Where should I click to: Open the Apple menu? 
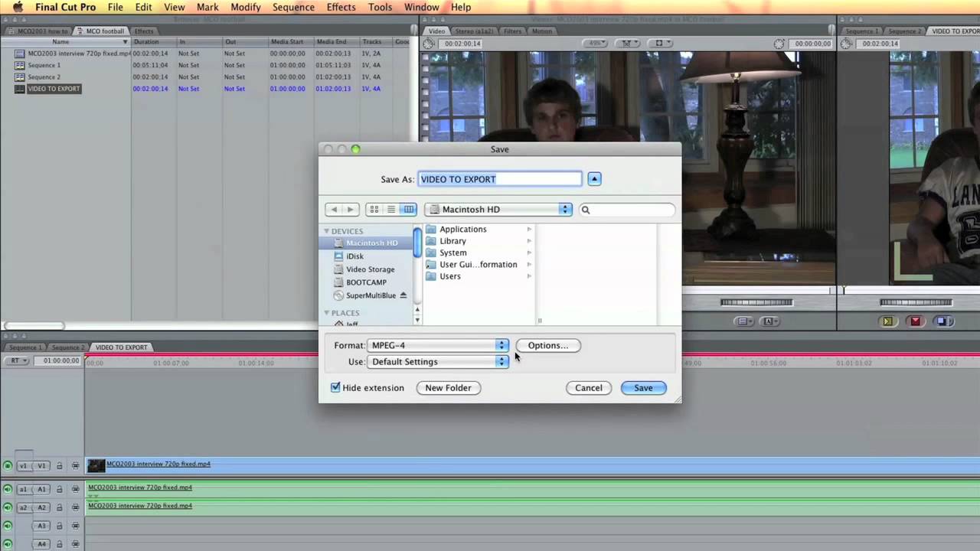tap(17, 7)
